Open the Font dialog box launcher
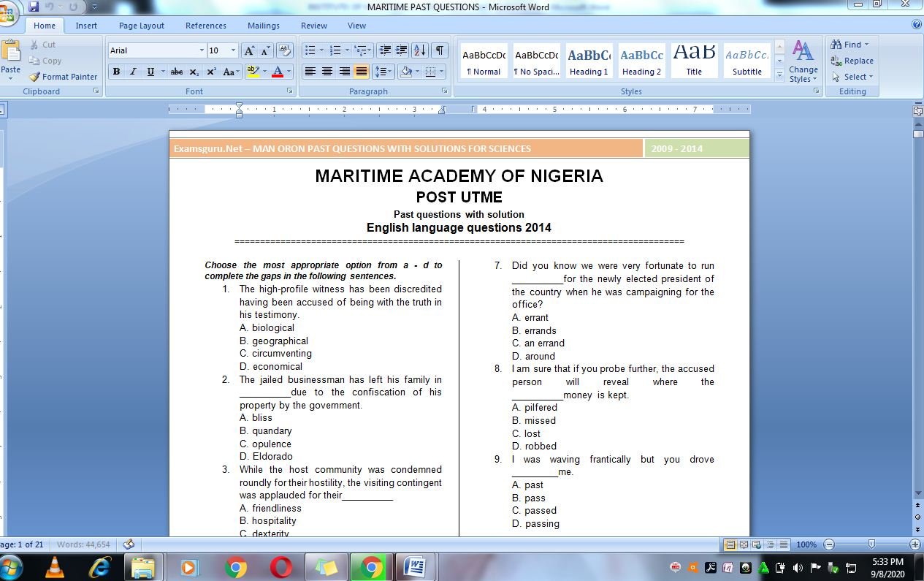 point(290,91)
